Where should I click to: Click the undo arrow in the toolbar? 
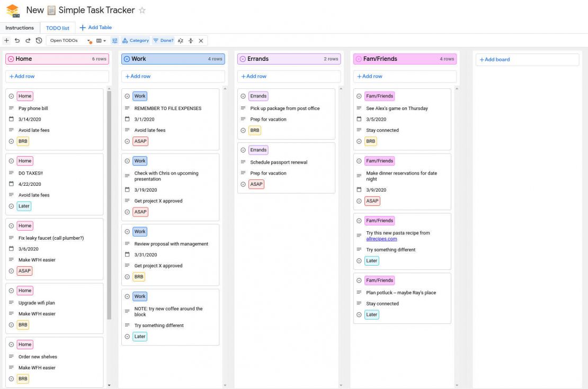pos(17,40)
